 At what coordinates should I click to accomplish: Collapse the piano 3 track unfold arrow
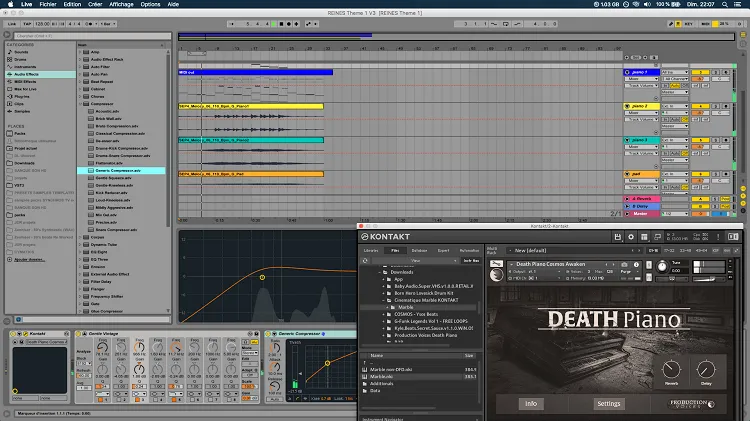click(x=627, y=140)
